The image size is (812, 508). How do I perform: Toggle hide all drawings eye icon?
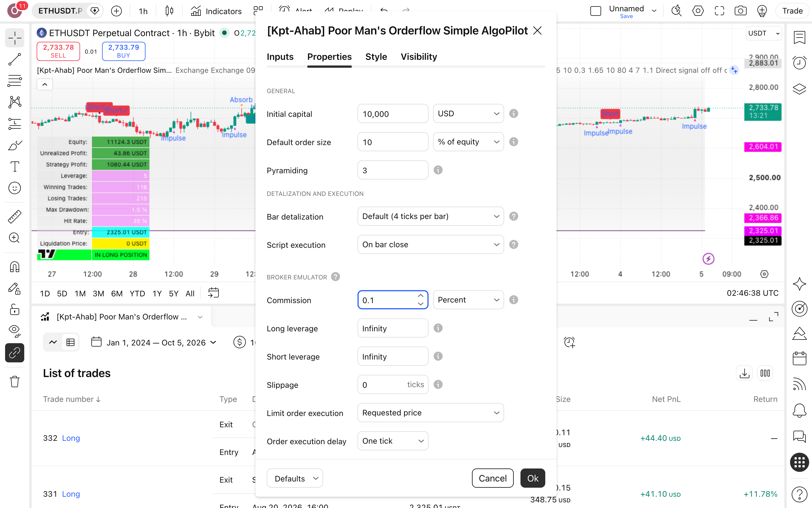click(x=14, y=331)
